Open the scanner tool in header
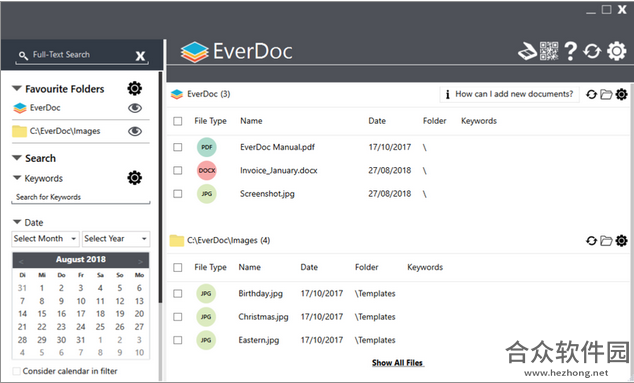Screen dimensions: 634x383 [x=528, y=51]
